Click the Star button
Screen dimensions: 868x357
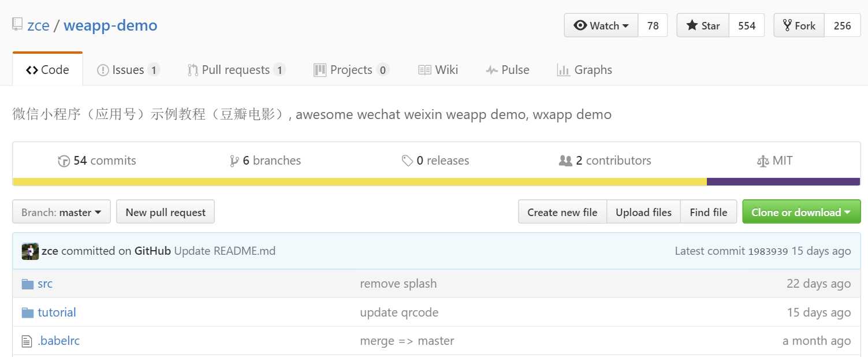coord(703,25)
